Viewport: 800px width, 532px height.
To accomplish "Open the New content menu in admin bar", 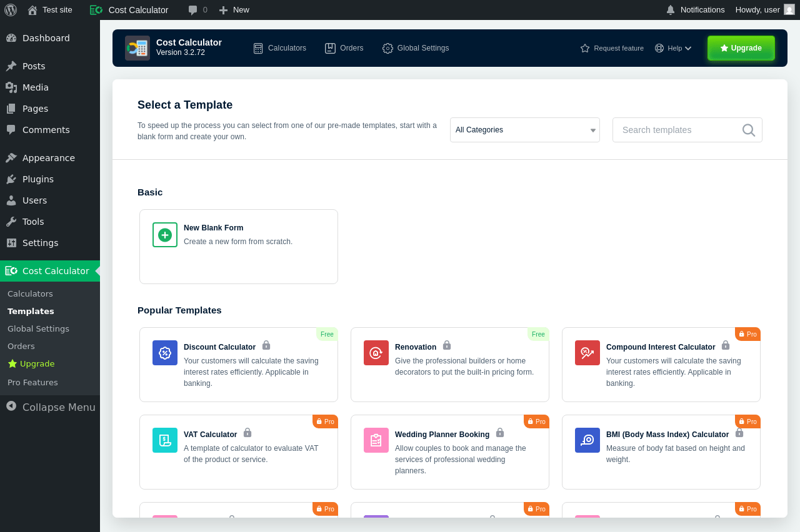I will (234, 10).
